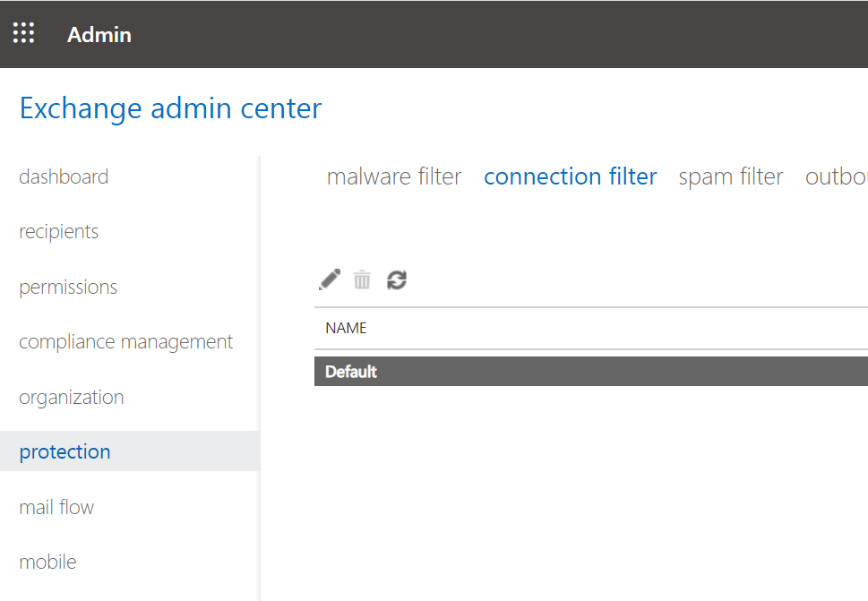
Task: Open the malware filter tab
Action: (394, 176)
